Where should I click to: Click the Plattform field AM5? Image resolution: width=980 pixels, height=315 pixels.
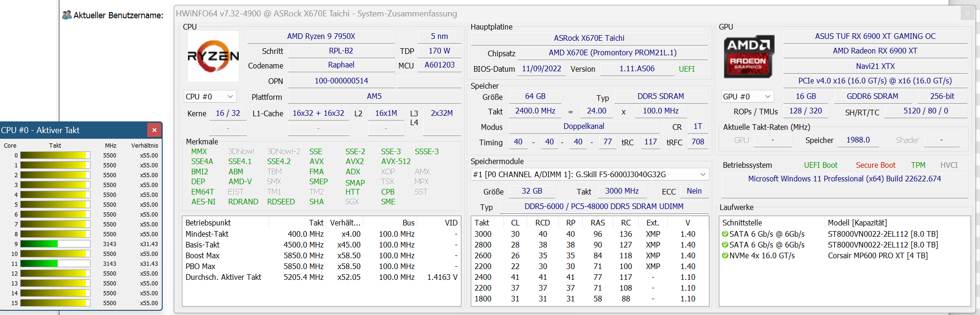374,97
